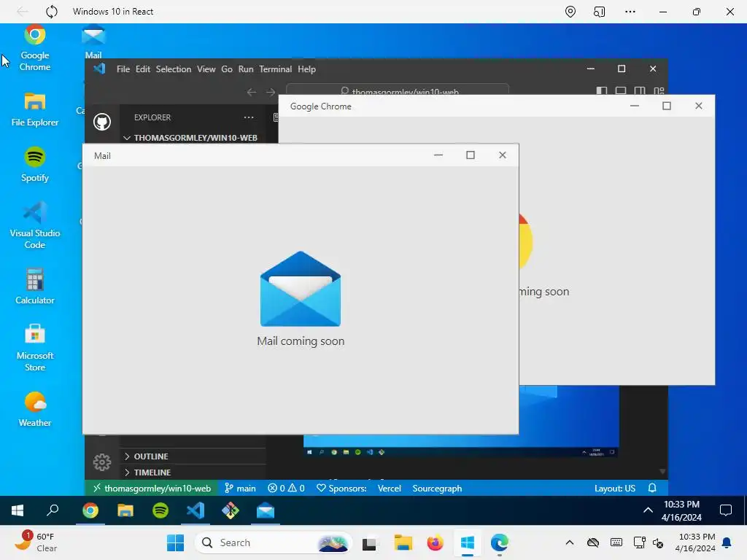
Task: Click the VS Code logo in title bar
Action: [99, 69]
